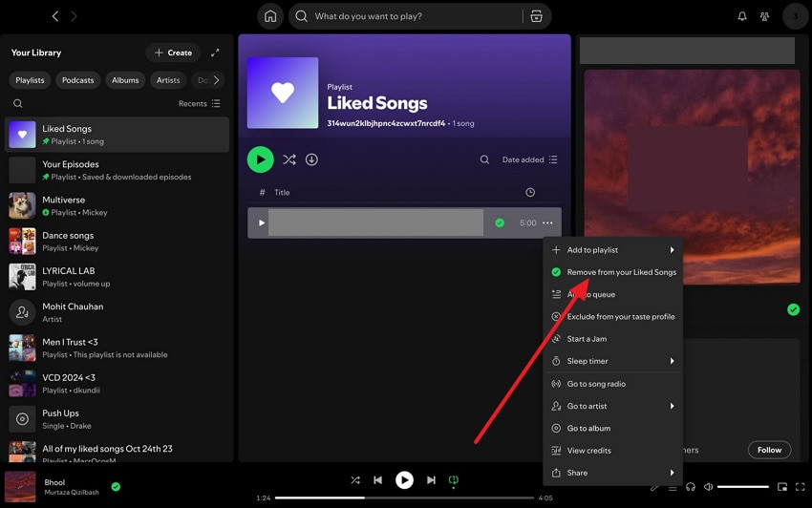Open the user profile avatar
Viewport: 812px width, 508px height.
coord(796,16)
